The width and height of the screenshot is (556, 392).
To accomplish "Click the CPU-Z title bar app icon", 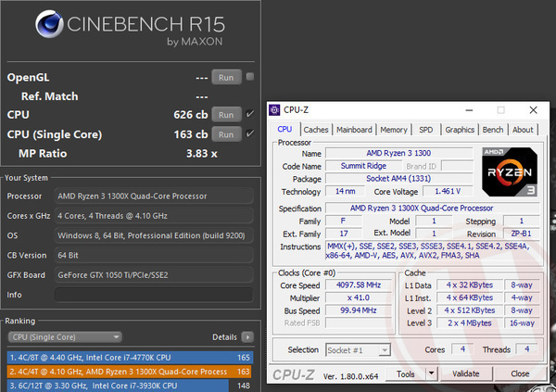I will pyautogui.click(x=274, y=110).
